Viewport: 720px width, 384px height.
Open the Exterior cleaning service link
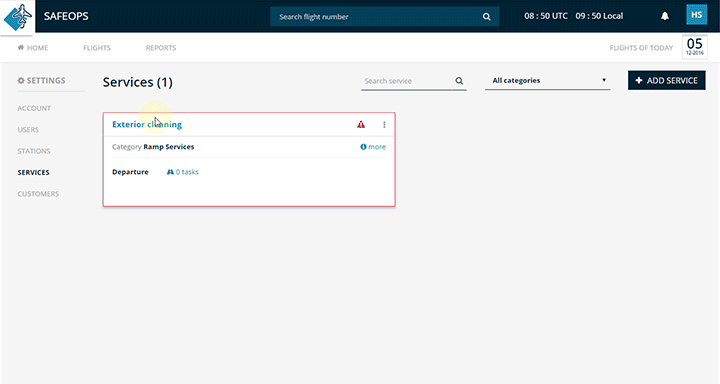(x=147, y=124)
